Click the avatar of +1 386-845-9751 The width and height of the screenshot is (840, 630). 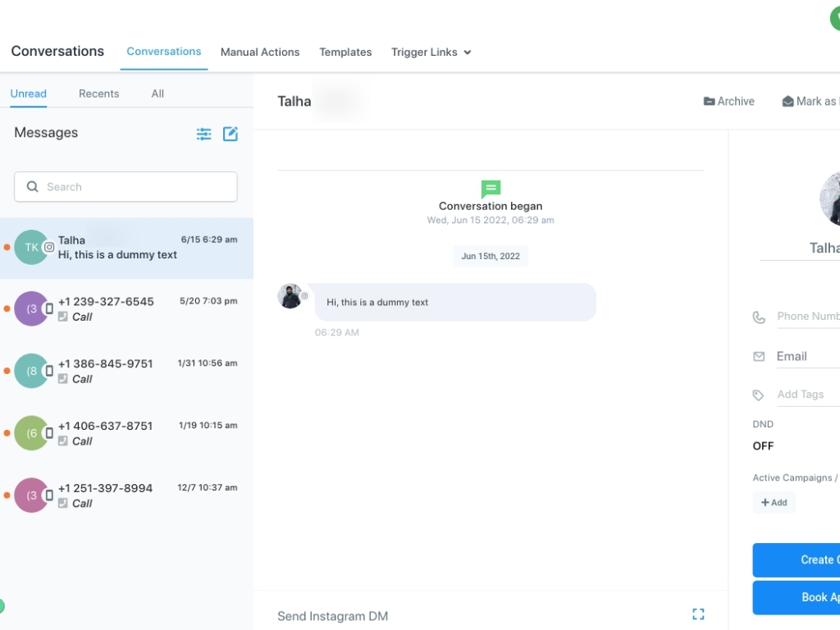click(31, 371)
